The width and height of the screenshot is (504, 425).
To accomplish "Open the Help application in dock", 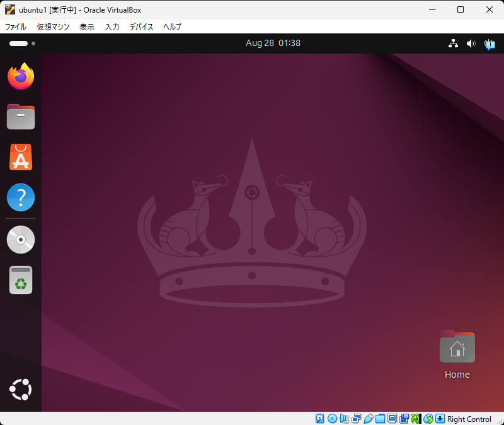I will click(21, 197).
